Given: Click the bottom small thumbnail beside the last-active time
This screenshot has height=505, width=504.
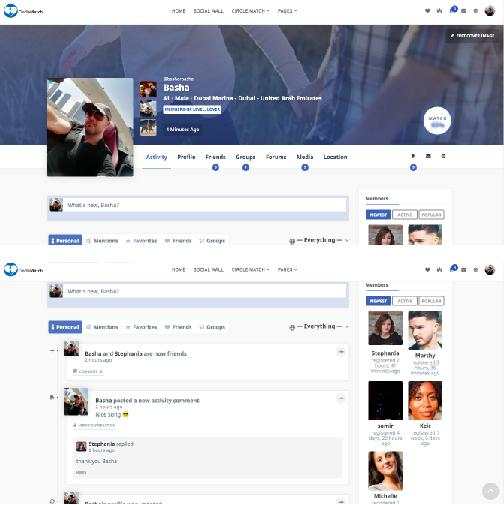Looking at the screenshot, I should [148, 128].
